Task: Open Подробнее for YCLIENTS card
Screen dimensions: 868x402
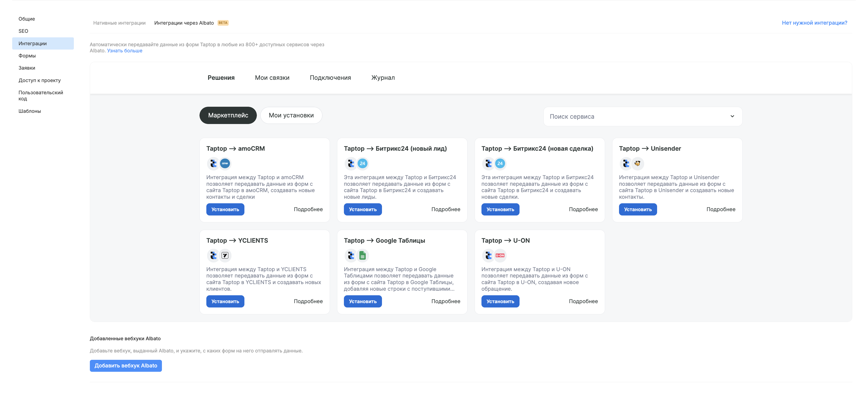Action: [x=308, y=301]
